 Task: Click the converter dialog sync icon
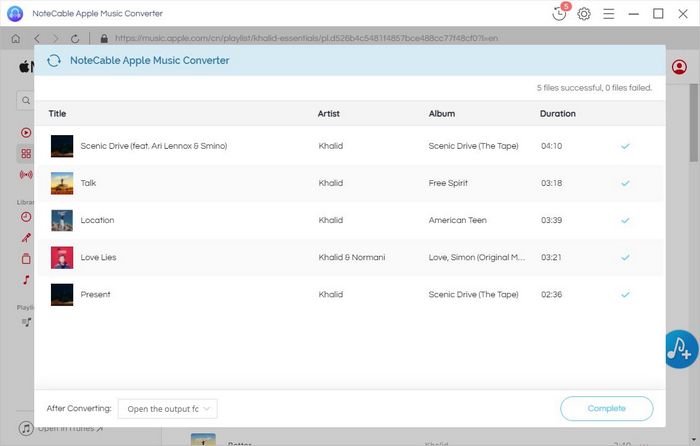click(x=54, y=60)
